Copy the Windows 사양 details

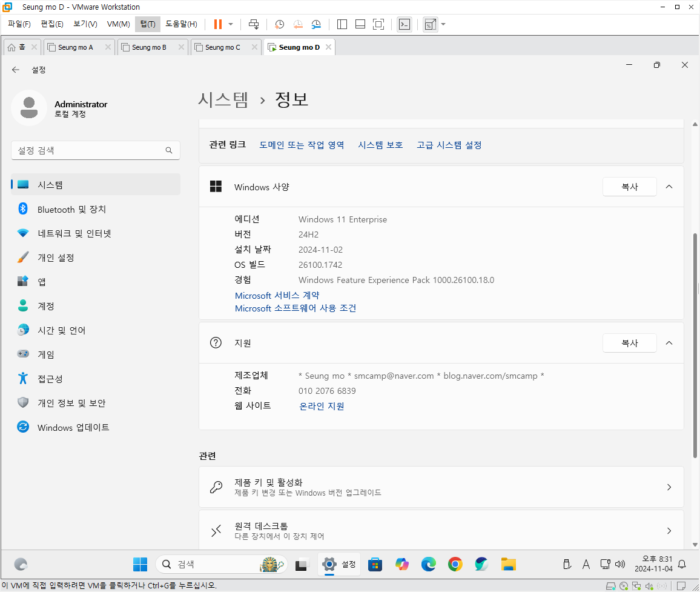pyautogui.click(x=630, y=187)
